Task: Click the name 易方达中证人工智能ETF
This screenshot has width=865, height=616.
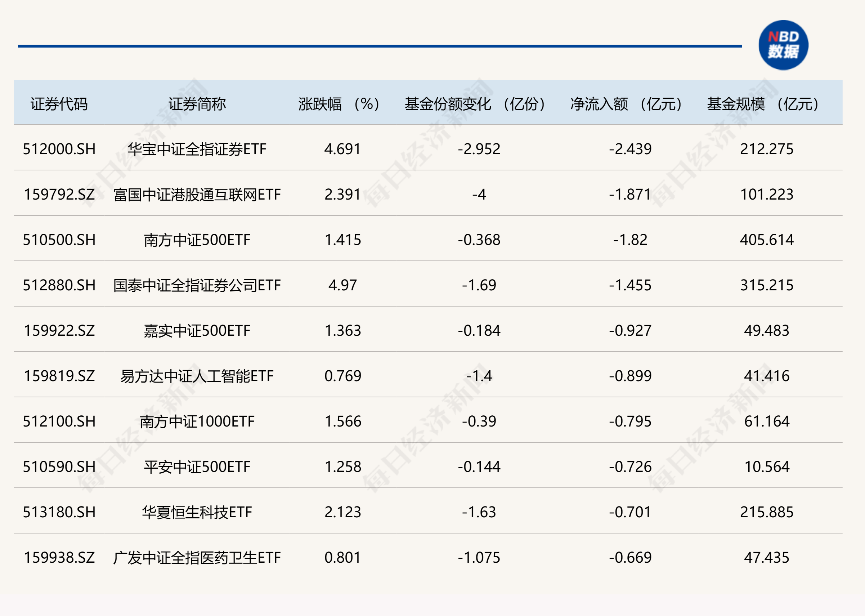Action: [x=197, y=376]
